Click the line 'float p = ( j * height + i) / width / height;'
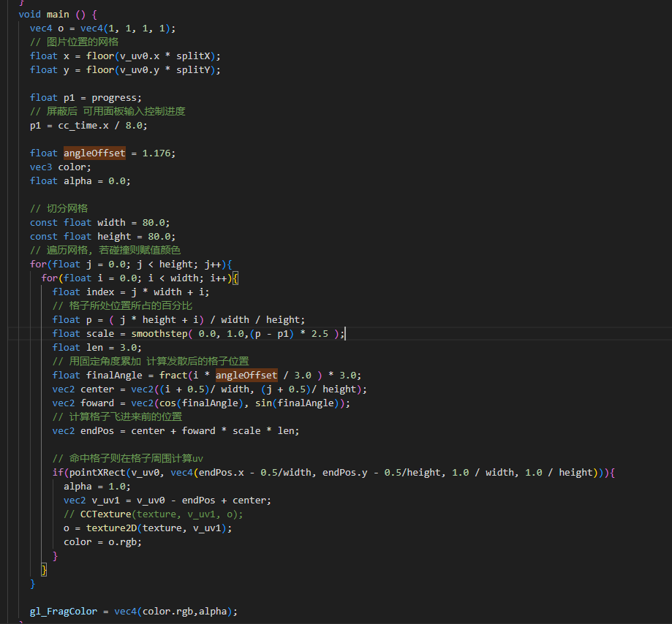672x624 pixels. pos(178,320)
